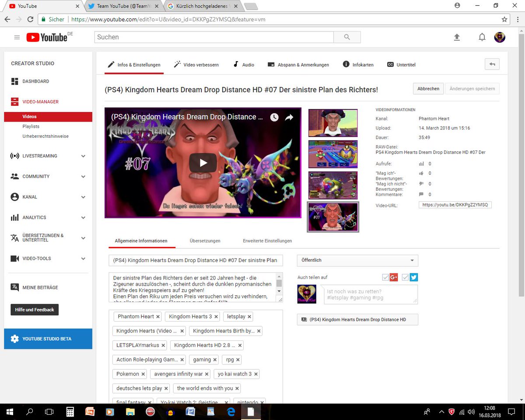Remove the 'letsplay' tag
The width and height of the screenshot is (525, 420).
pyautogui.click(x=249, y=317)
